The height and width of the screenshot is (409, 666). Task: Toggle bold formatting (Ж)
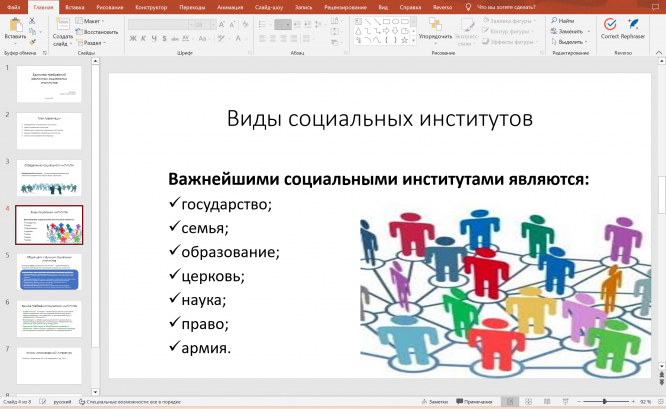coord(132,38)
